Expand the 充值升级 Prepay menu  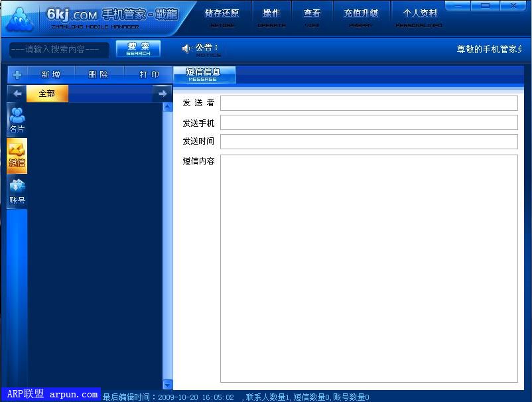coord(361,17)
